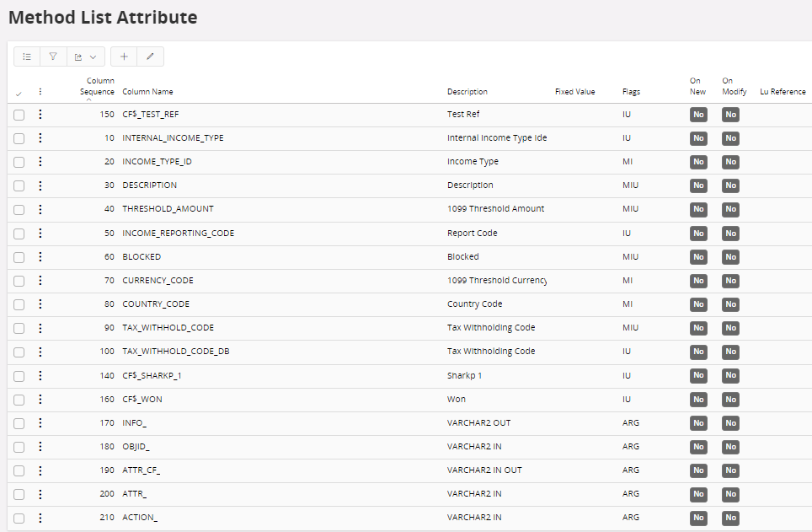Expand the export dropdown chevron
Image resolution: width=812 pixels, height=532 pixels.
92,56
